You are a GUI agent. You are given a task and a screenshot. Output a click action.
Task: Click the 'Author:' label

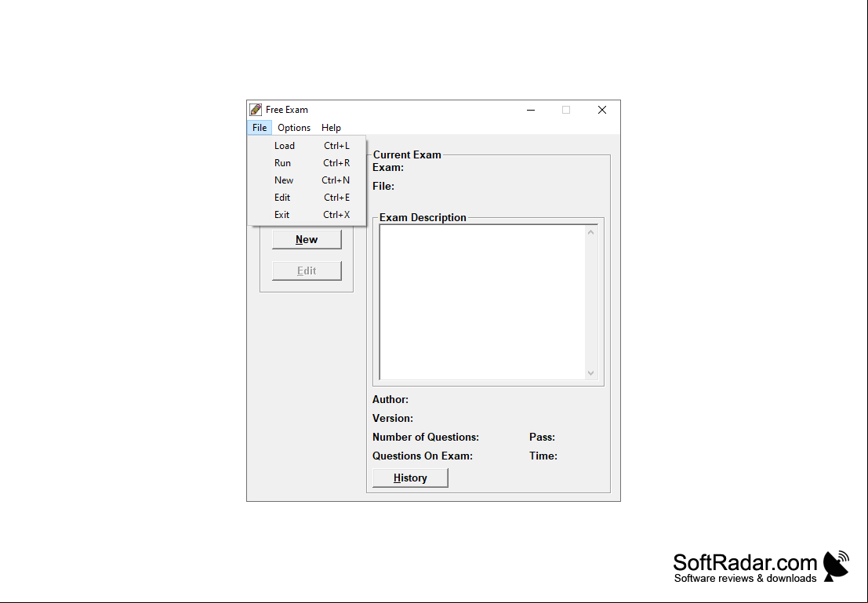point(390,399)
